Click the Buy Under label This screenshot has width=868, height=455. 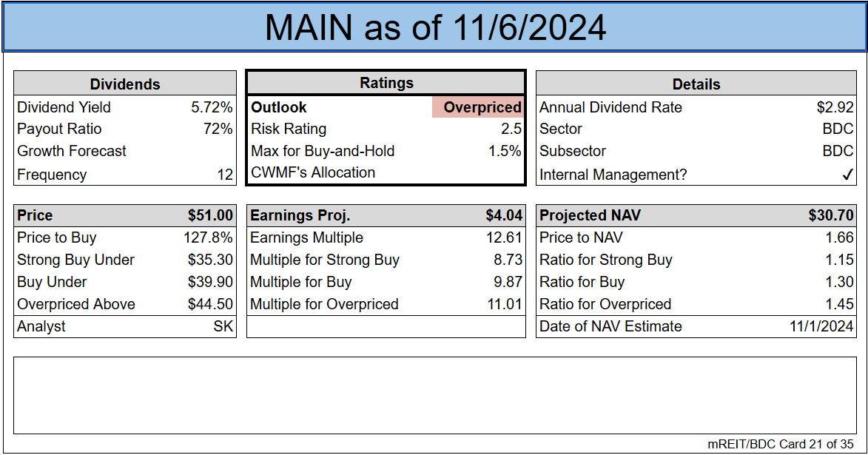(52, 283)
